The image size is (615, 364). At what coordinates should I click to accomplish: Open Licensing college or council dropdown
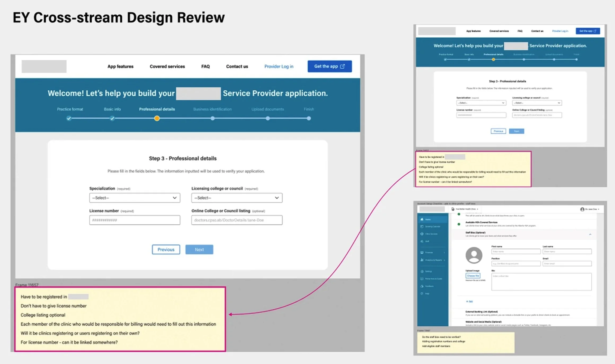pyautogui.click(x=237, y=198)
